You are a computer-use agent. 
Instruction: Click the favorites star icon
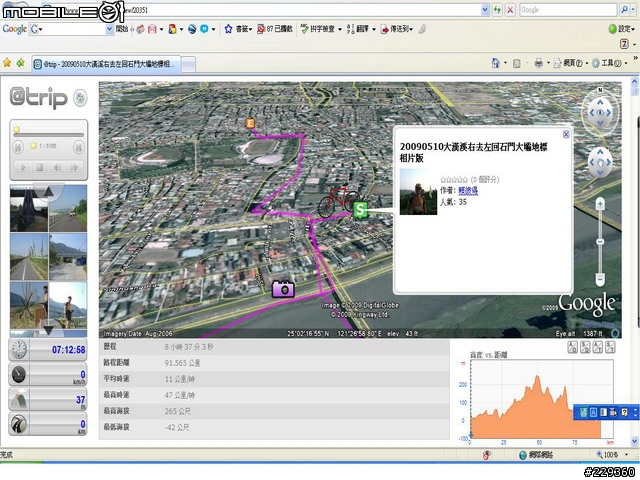pyautogui.click(x=7, y=63)
